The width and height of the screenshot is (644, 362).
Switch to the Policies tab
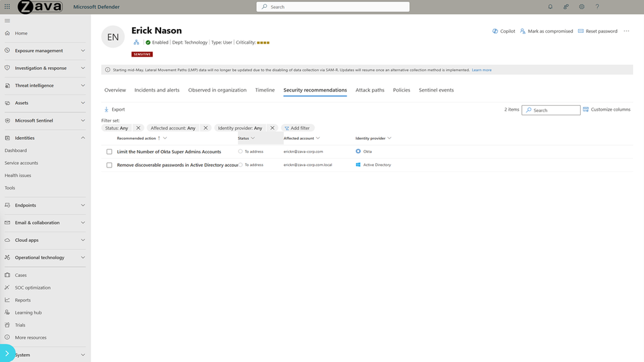click(402, 90)
